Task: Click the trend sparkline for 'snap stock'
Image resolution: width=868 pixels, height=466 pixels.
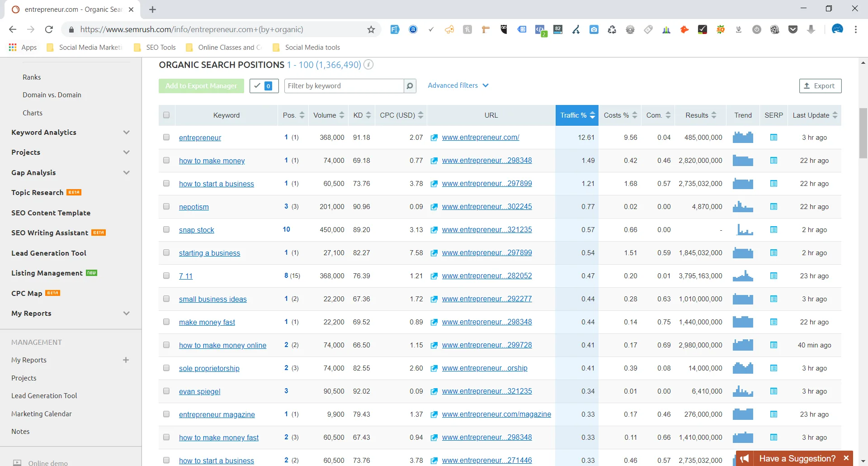Action: point(744,229)
